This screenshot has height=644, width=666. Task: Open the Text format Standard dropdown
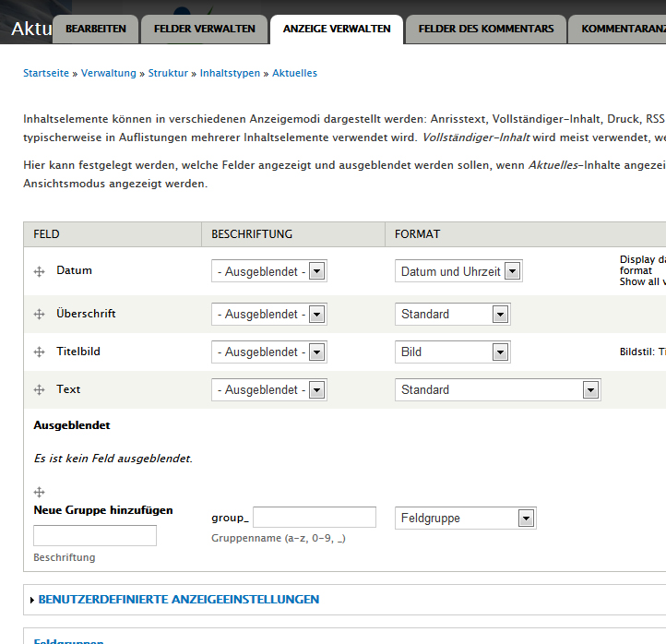(x=497, y=390)
